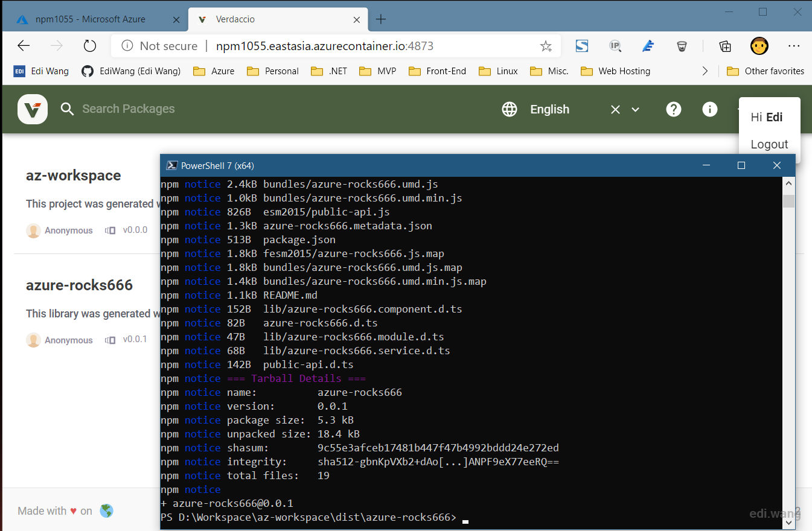Open the mask shield extension icon
812x531 pixels.
[x=682, y=46]
